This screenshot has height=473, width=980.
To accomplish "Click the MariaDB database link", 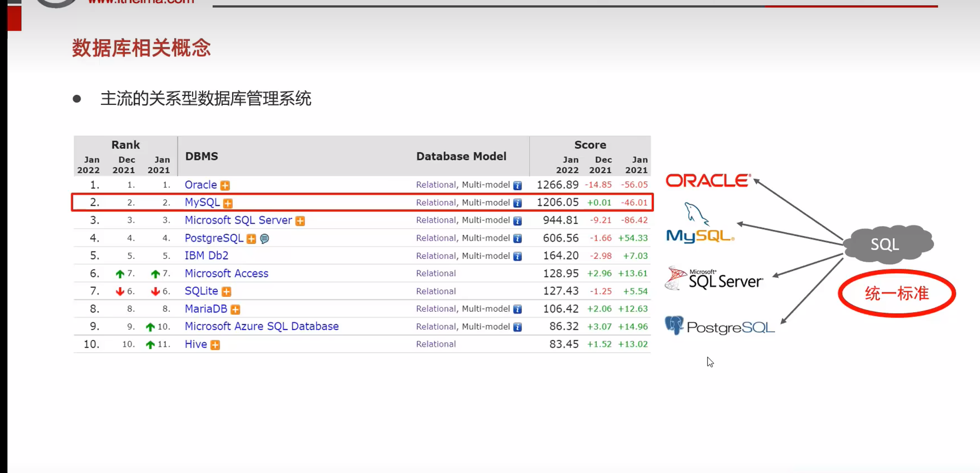I will coord(206,309).
